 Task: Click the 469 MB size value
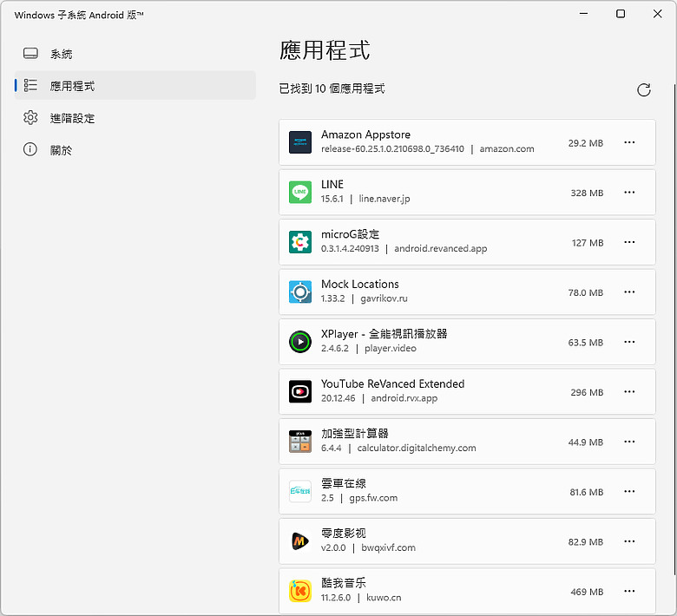tap(587, 592)
